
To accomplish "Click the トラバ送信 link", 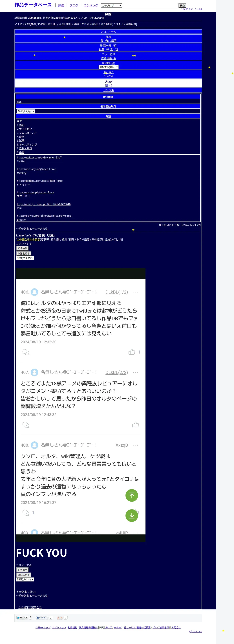I will pyautogui.click(x=83, y=239).
